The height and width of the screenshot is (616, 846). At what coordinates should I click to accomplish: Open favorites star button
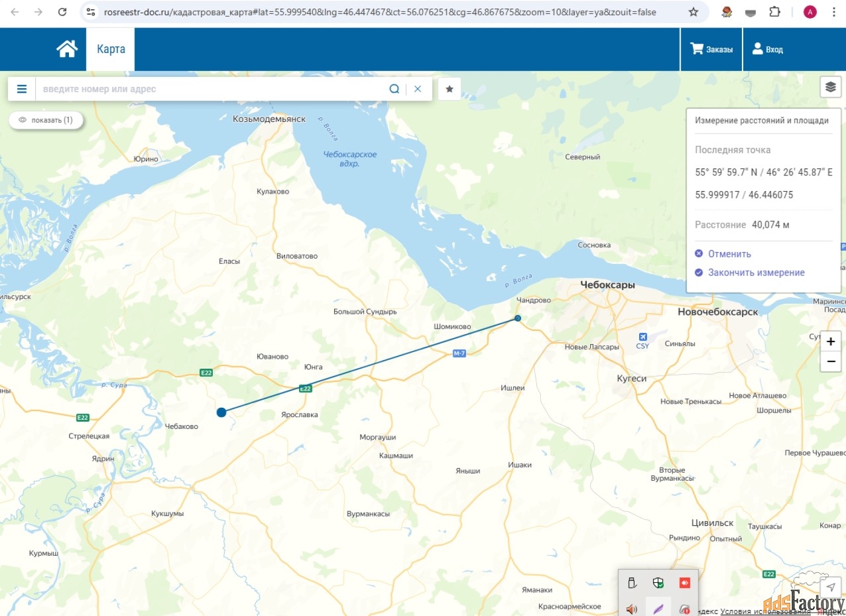click(x=450, y=89)
